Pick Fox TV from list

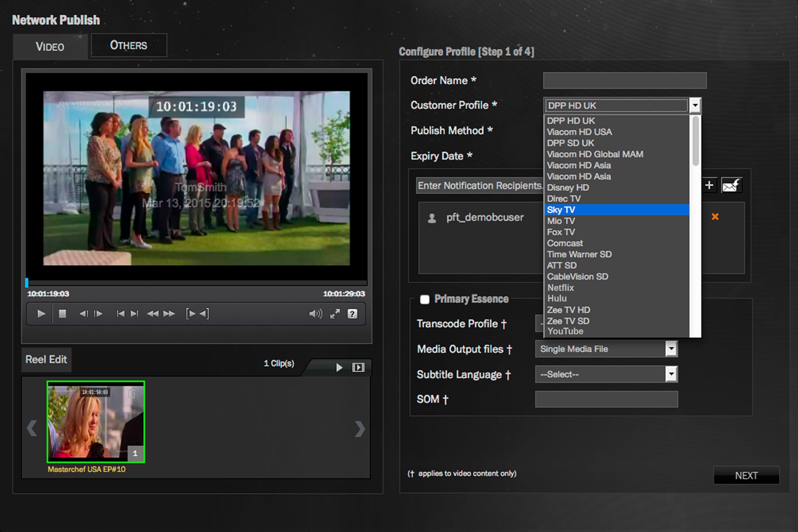pyautogui.click(x=617, y=232)
